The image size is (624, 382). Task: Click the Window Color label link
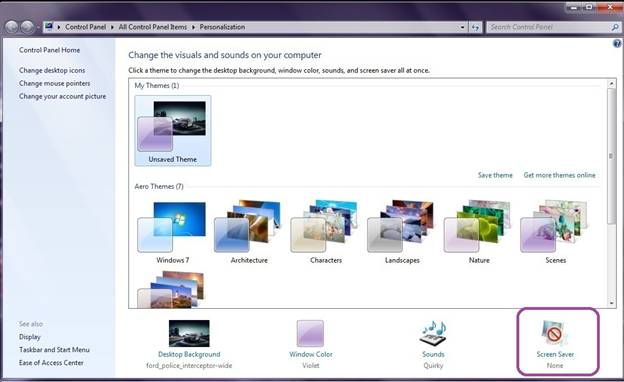310,354
